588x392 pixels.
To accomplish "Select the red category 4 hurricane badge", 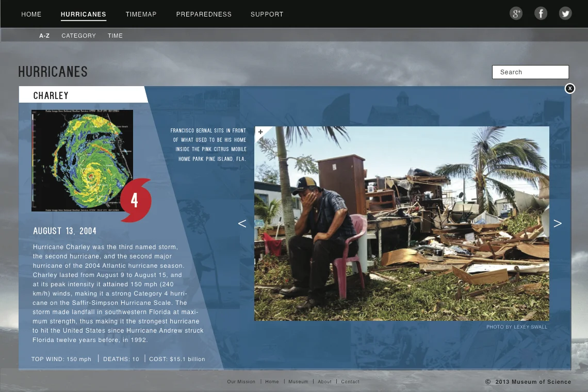I will (136, 200).
